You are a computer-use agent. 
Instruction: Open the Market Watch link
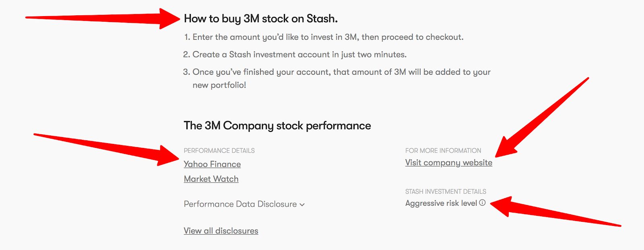tap(211, 179)
